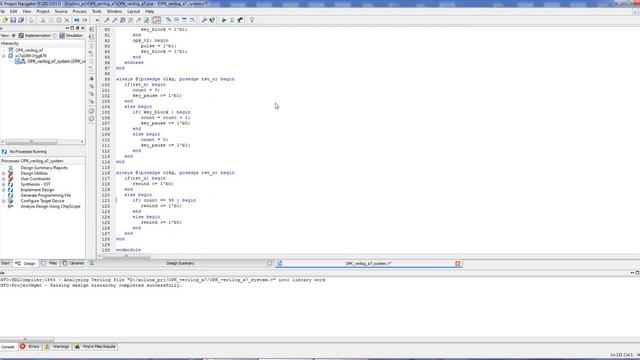The height and width of the screenshot is (360, 640).
Task: Select OPK_verilog_a7 project in Hierarchy
Action: (29, 50)
